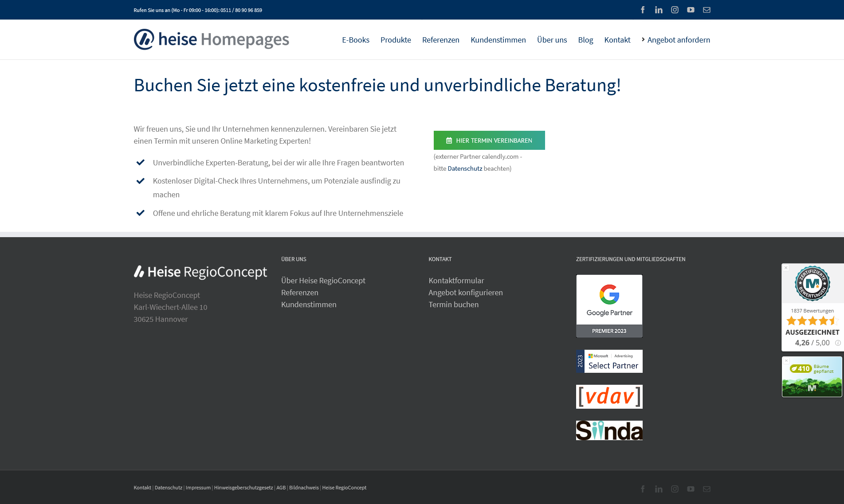Screen dimensions: 844x504
Task: Click the vdav membership logo
Action: point(609,396)
